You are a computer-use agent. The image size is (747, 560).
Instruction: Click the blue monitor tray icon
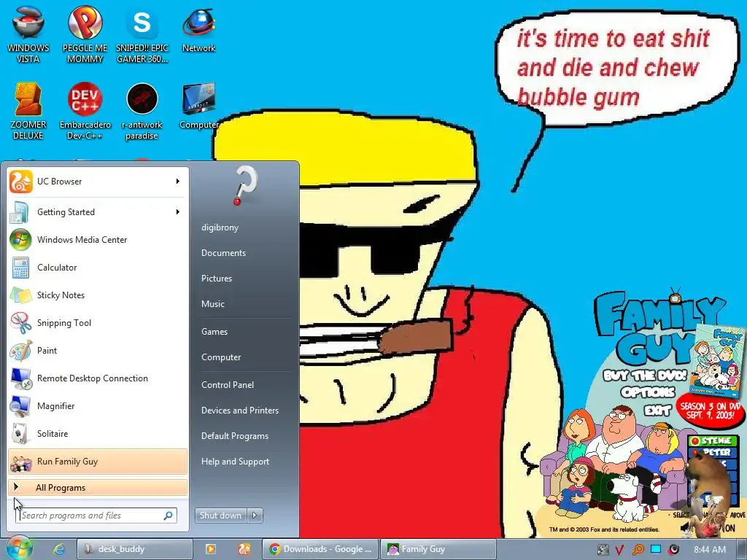[656, 549]
